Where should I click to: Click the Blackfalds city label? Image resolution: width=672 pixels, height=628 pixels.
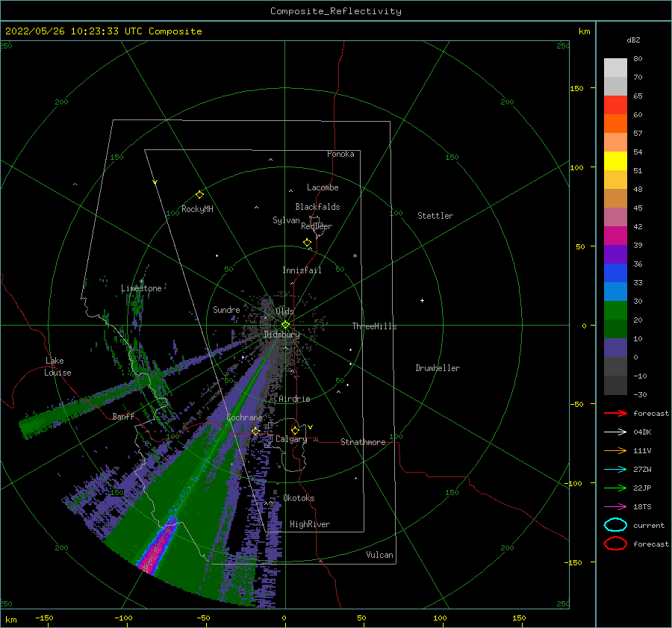pos(317,207)
